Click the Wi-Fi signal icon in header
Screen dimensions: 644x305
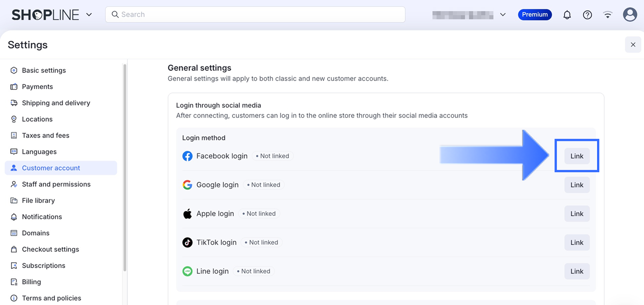click(608, 15)
